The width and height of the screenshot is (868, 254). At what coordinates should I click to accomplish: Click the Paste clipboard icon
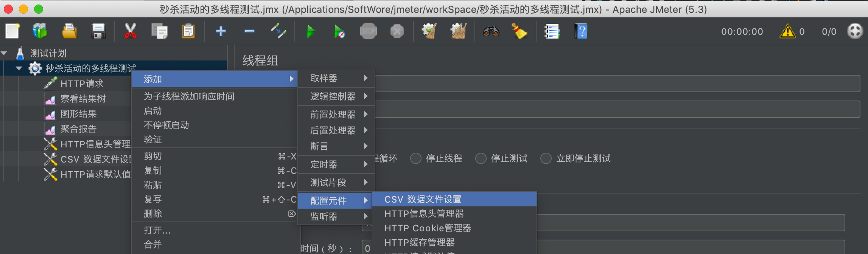188,31
